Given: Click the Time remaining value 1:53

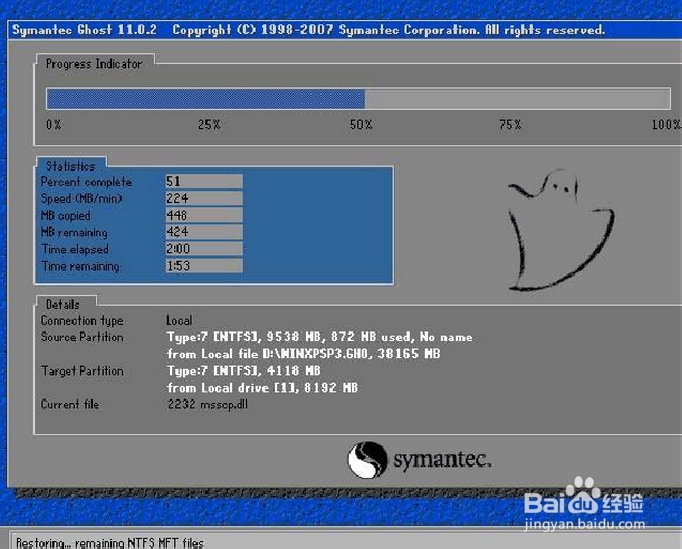Looking at the screenshot, I should 204,265.
